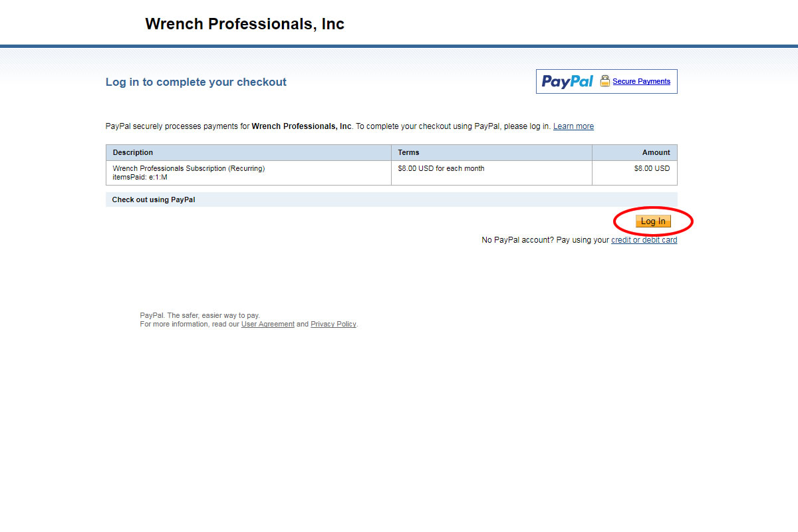The image size is (798, 532).
Task: Click the Description column header
Action: (249, 152)
